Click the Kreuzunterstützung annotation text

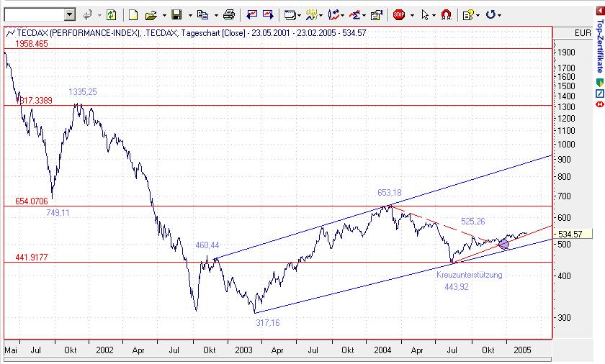click(469, 275)
